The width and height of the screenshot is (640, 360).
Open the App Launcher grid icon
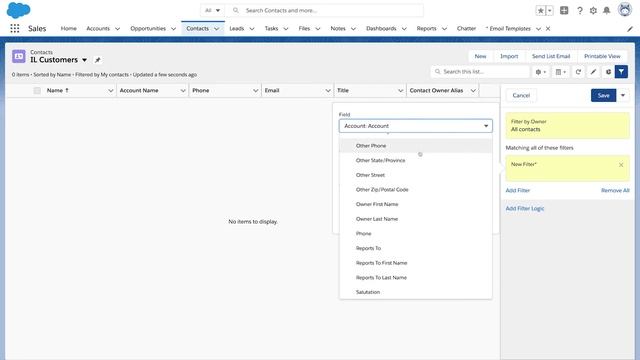15,28
